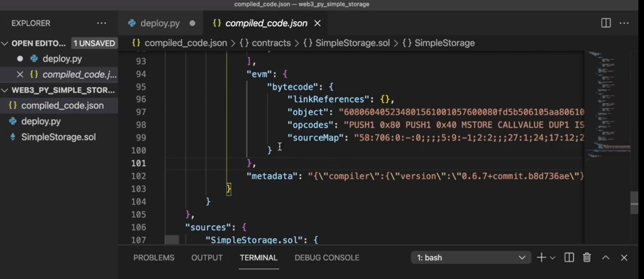Image resolution: width=644 pixels, height=279 pixels.
Task: Close the terminal panel with X icon
Action: (624, 258)
